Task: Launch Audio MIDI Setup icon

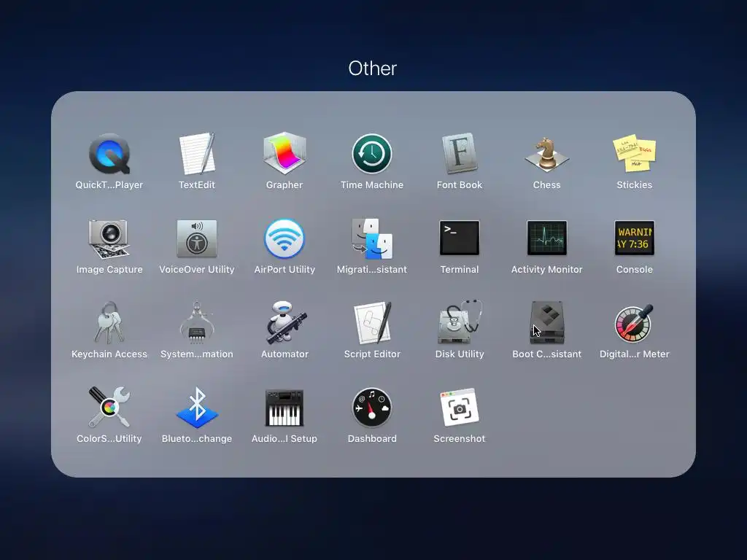Action: tap(285, 408)
